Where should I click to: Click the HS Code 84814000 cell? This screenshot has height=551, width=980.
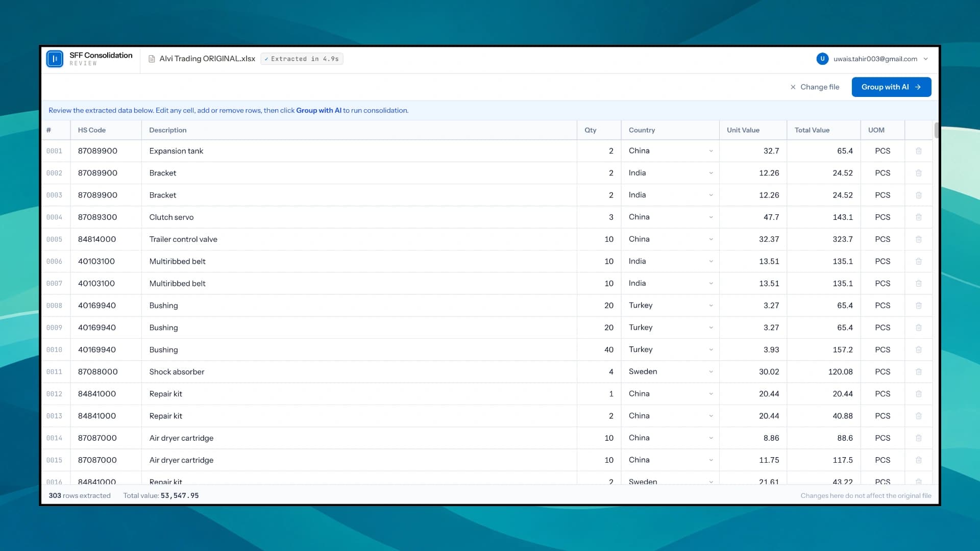106,239
